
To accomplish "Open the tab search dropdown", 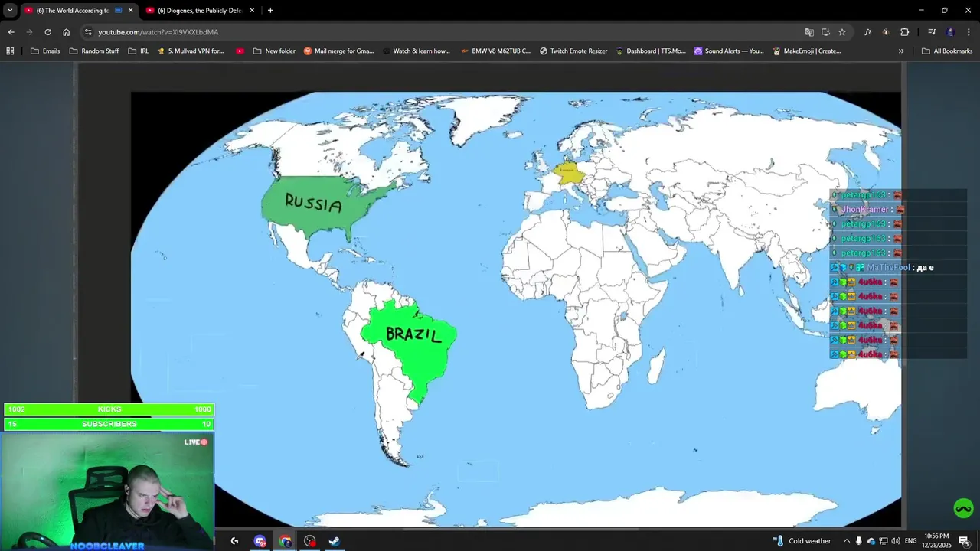I will coord(10,11).
